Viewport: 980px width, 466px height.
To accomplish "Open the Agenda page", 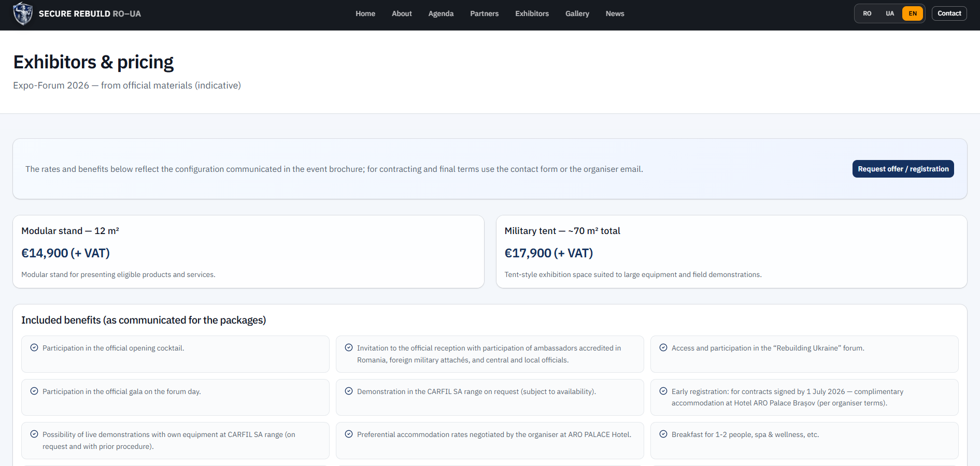I will point(441,13).
